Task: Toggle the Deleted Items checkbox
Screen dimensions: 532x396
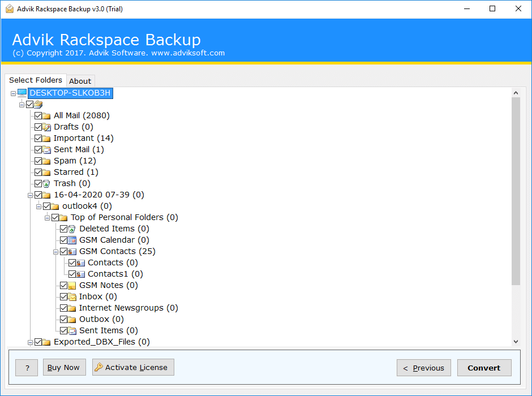Action: (x=63, y=229)
